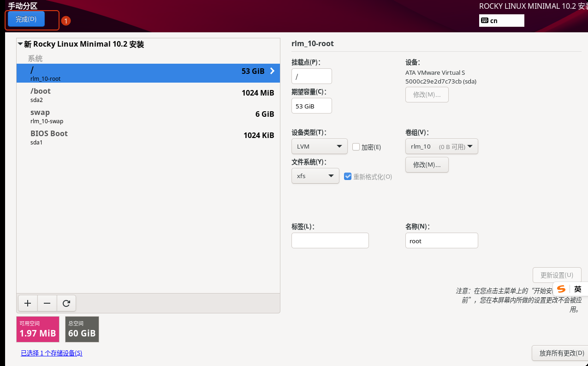Click the 完成(D) done button

pos(26,19)
